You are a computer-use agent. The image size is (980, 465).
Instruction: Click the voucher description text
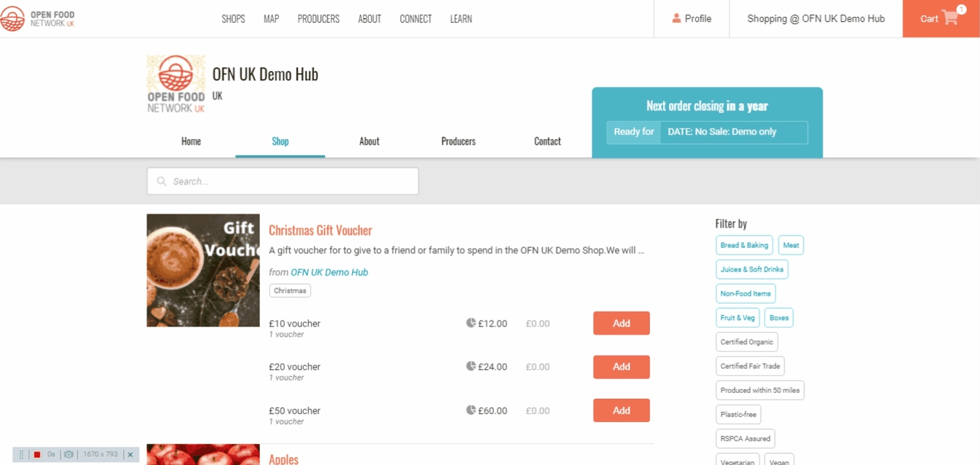(x=457, y=250)
